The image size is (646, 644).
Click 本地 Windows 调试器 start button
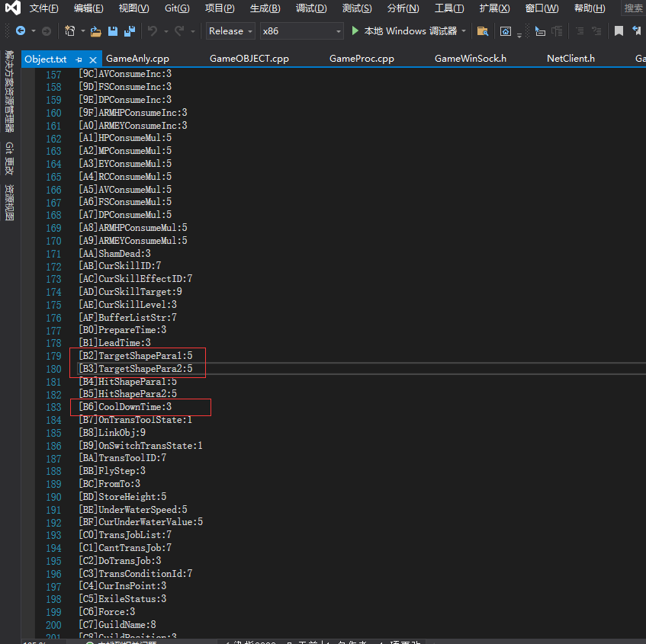tap(410, 31)
